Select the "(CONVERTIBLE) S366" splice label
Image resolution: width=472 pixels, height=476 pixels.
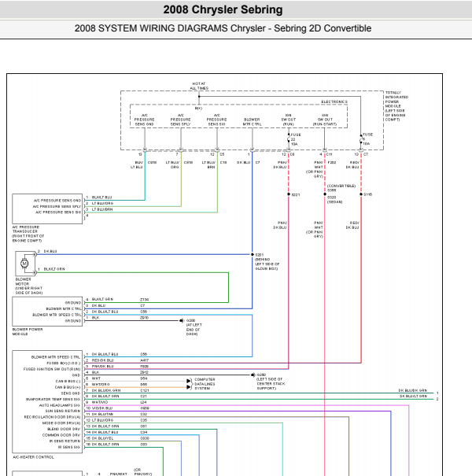pos(341,188)
